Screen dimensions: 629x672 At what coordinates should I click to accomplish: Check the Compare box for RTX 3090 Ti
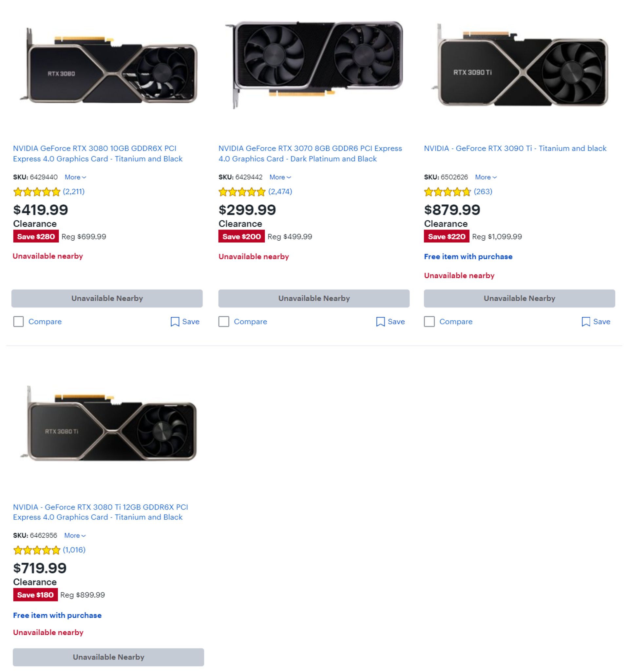click(429, 322)
